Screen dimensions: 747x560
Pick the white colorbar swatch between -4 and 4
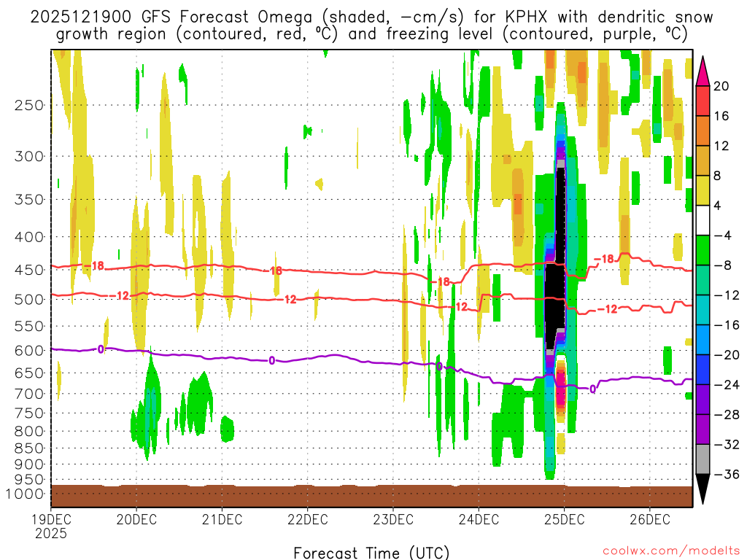coord(703,220)
